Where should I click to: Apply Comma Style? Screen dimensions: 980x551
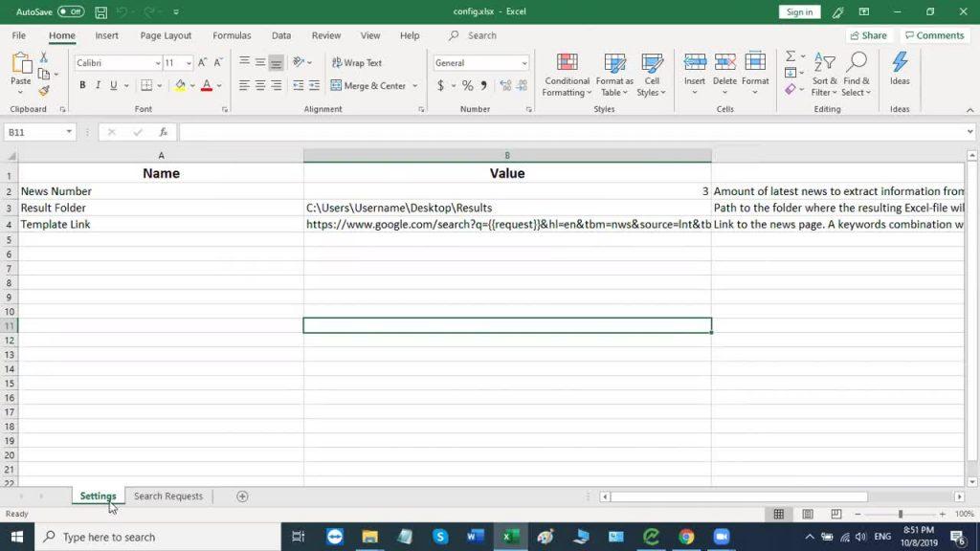483,85
